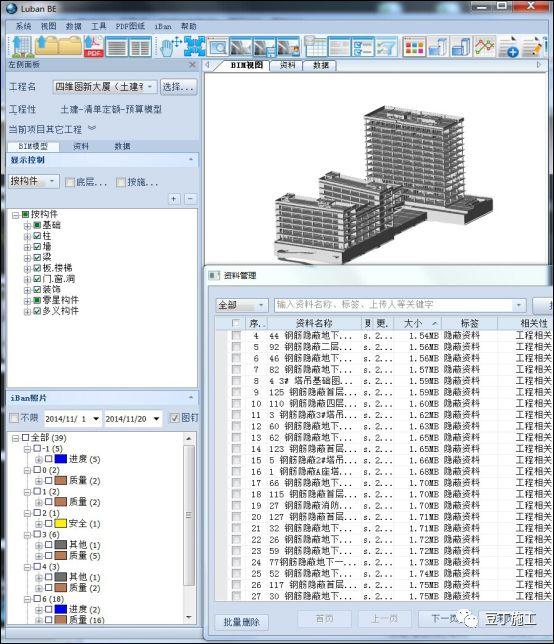Screen dimensions: 554x644
Task: Switch to the 资料 tab beside BIM视图
Action: click(x=287, y=65)
